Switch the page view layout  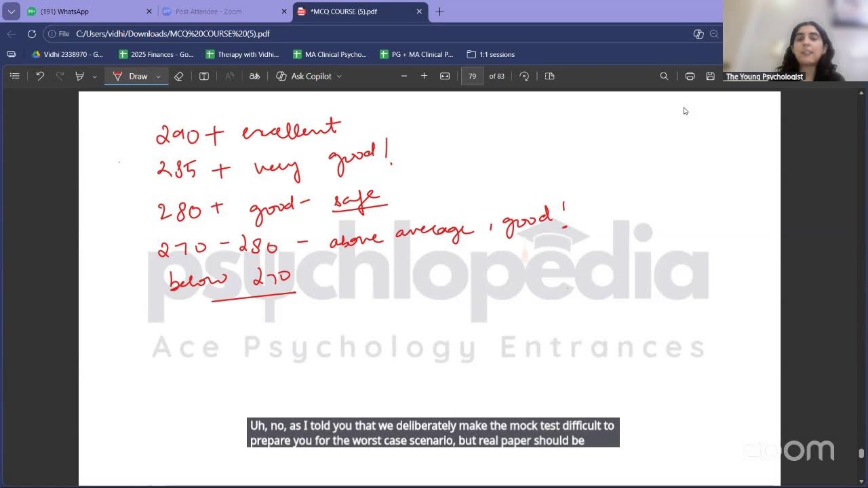(550, 76)
